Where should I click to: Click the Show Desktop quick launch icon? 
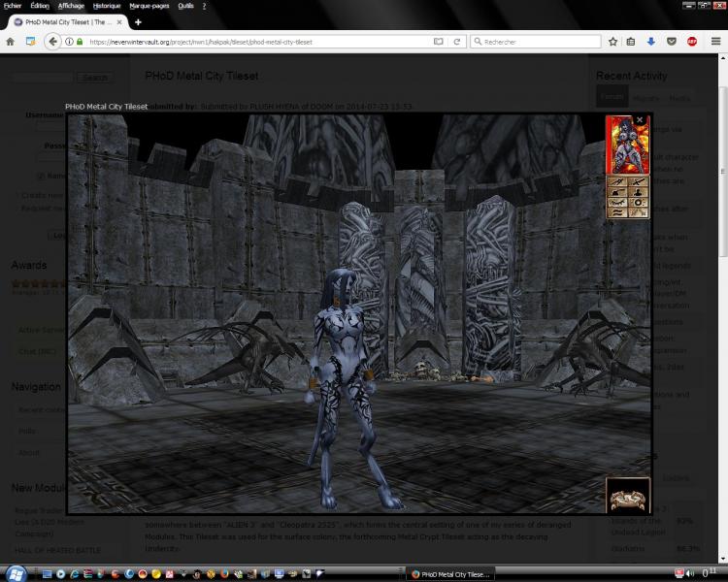click(47, 574)
